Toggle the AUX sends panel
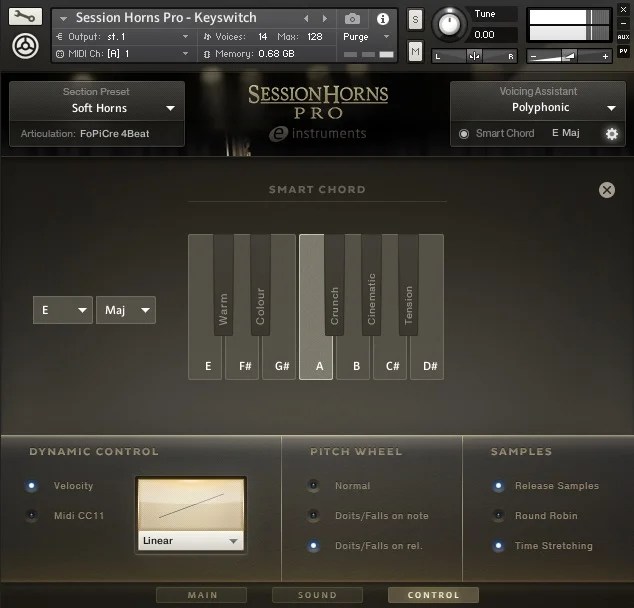 click(x=623, y=37)
